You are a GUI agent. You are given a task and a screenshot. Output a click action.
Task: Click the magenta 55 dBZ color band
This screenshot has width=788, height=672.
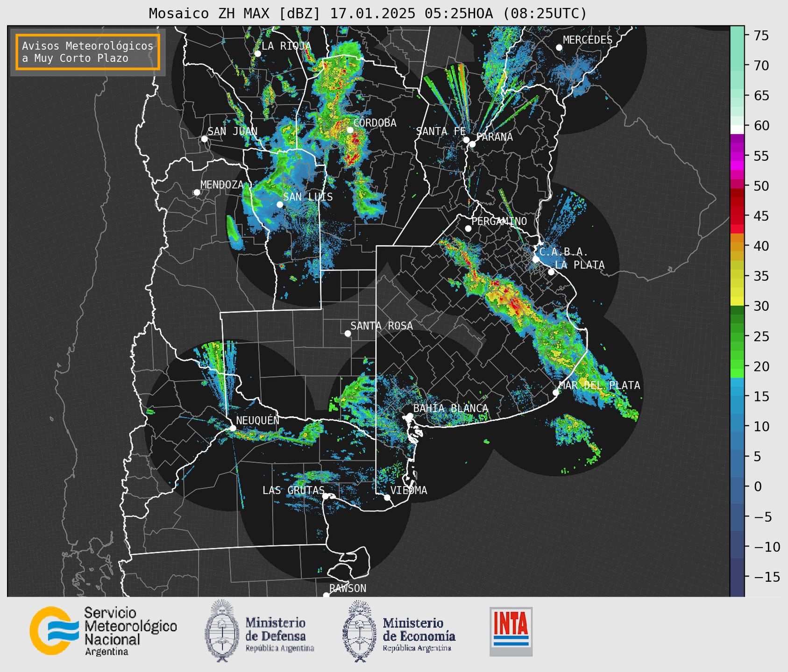tap(737, 156)
